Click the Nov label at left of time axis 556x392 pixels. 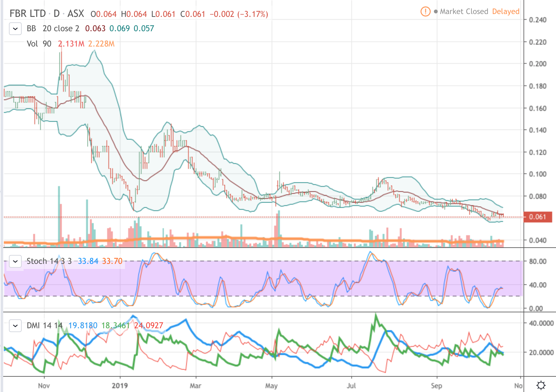44,386
